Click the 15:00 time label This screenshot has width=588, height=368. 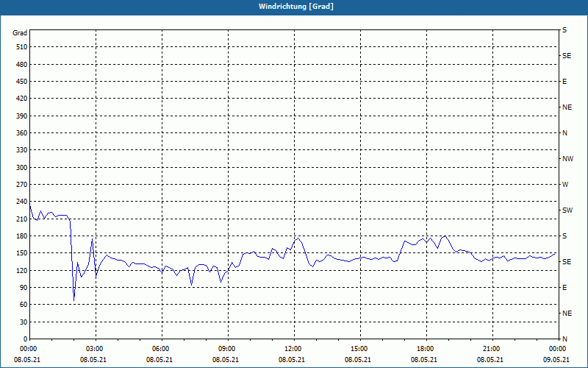pyautogui.click(x=359, y=349)
